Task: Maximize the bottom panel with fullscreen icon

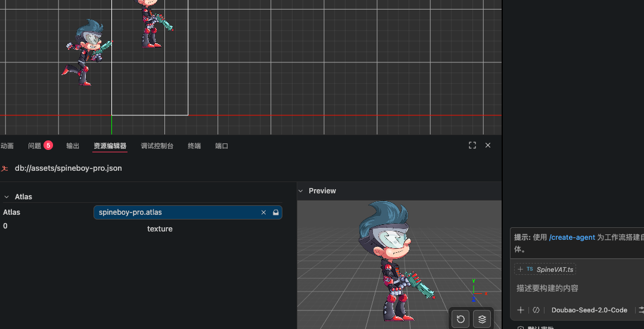Action: point(472,145)
